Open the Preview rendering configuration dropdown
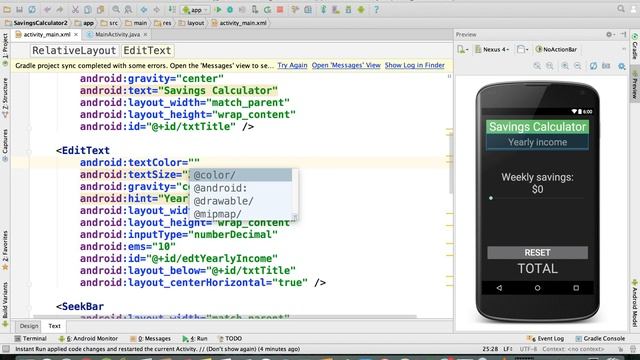 pyautogui.click(x=463, y=49)
